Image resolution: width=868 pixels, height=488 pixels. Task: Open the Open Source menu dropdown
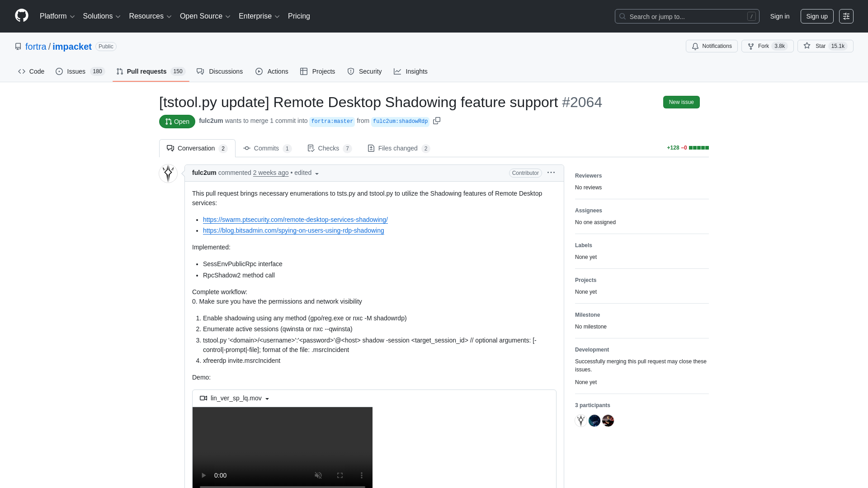[x=205, y=16]
